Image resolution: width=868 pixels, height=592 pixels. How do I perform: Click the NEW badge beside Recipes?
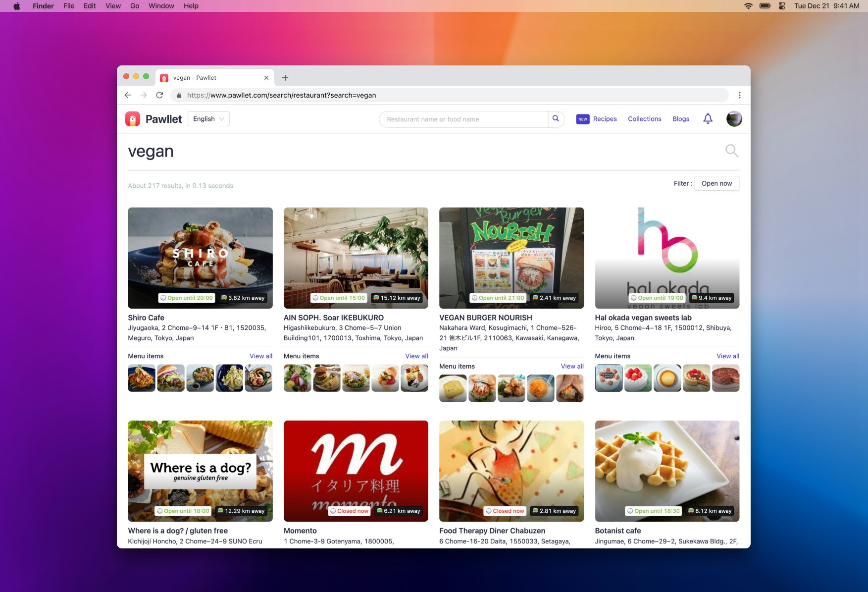point(583,119)
